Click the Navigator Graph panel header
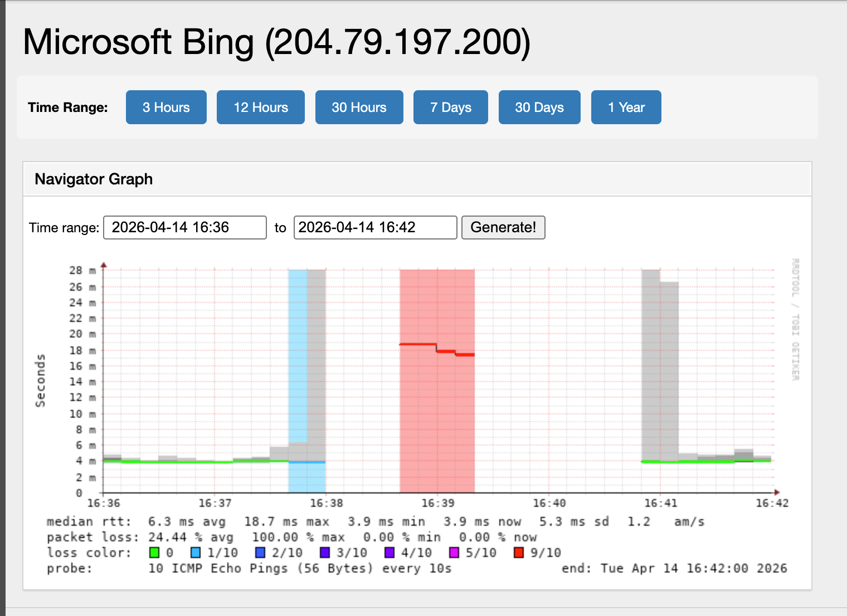The height and width of the screenshot is (616, 847). [94, 179]
